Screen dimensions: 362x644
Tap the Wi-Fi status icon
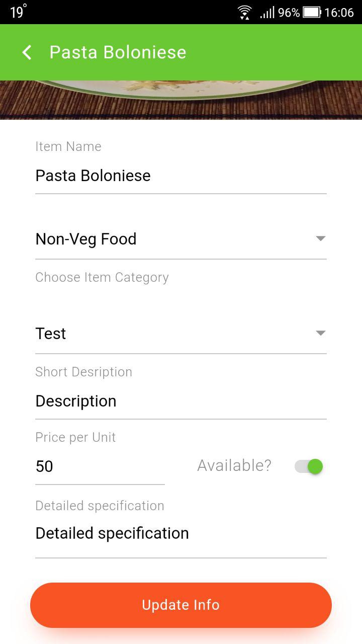click(x=244, y=13)
